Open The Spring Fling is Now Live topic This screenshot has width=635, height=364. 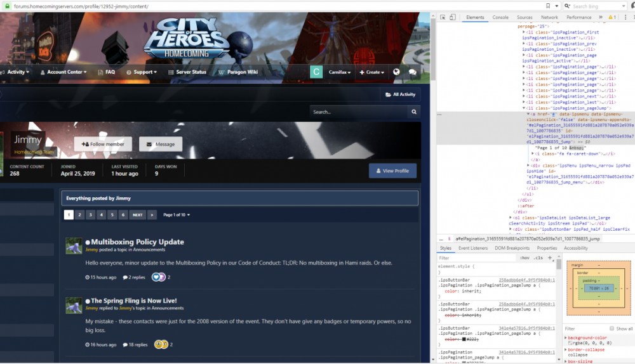tap(133, 301)
